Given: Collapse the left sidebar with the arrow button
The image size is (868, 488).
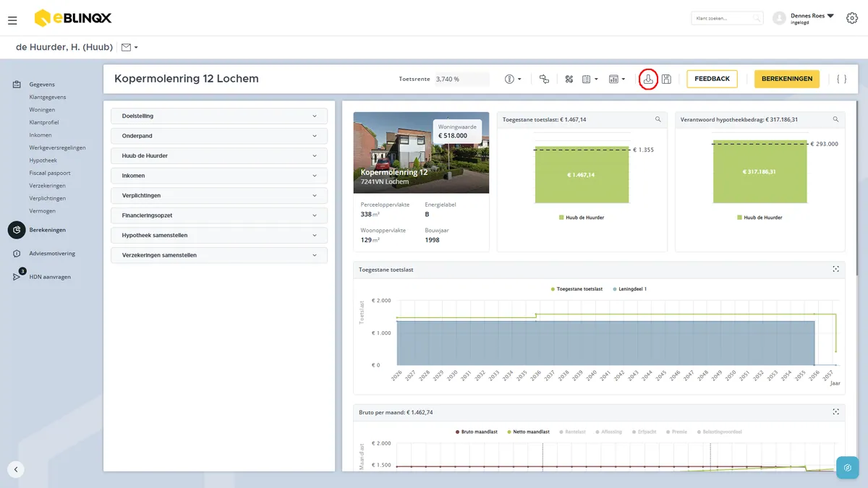Looking at the screenshot, I should 16,468.
